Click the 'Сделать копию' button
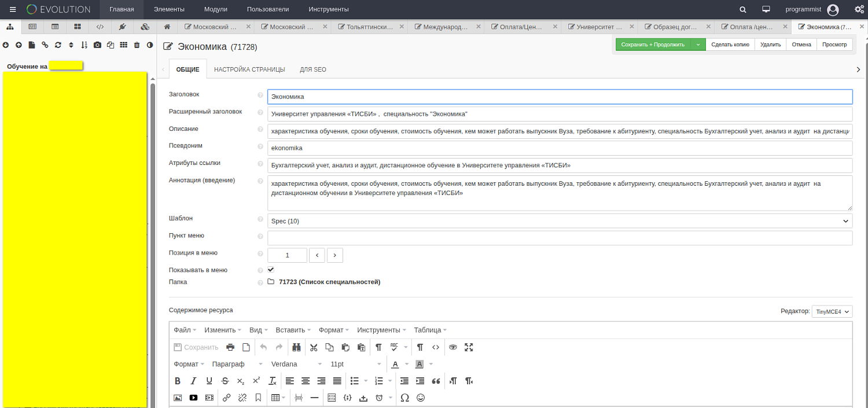The height and width of the screenshot is (408, 868). [x=730, y=45]
